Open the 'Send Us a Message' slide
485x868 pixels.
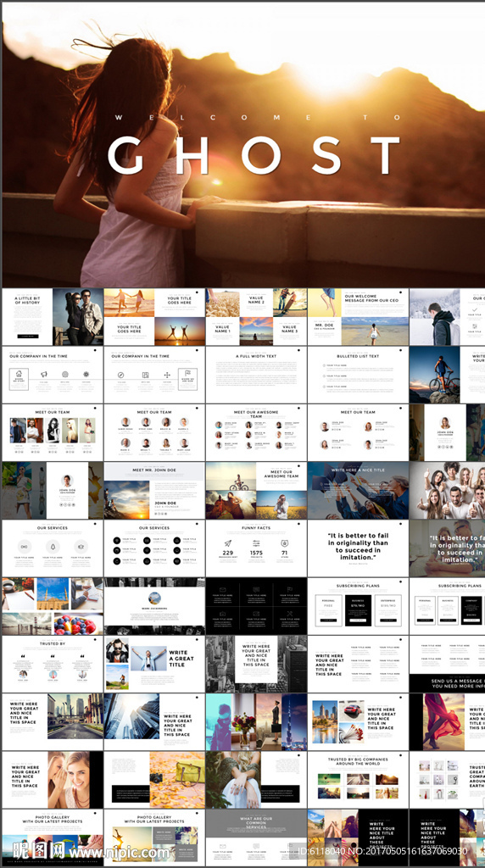(447, 664)
